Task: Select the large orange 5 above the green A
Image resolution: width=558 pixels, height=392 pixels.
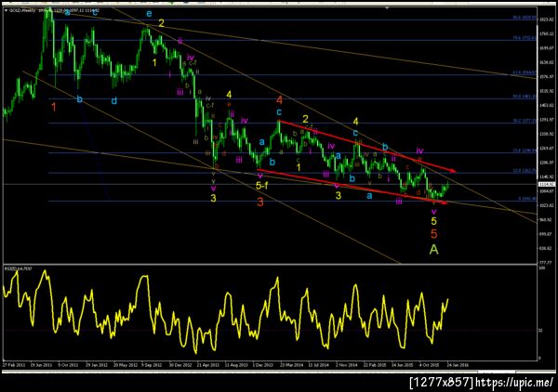Action: (433, 234)
